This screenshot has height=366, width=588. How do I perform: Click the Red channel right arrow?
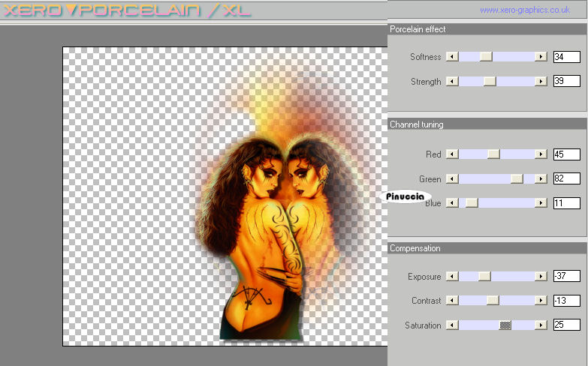point(541,154)
